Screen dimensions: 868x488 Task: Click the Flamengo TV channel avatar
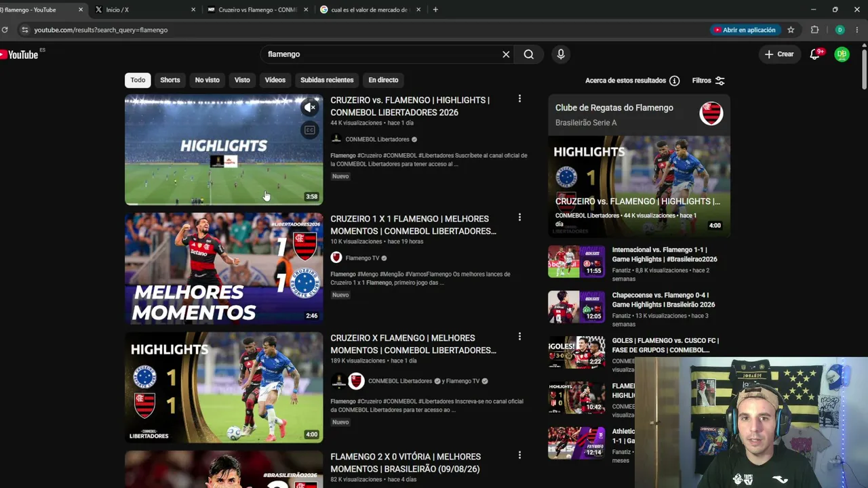[336, 258]
